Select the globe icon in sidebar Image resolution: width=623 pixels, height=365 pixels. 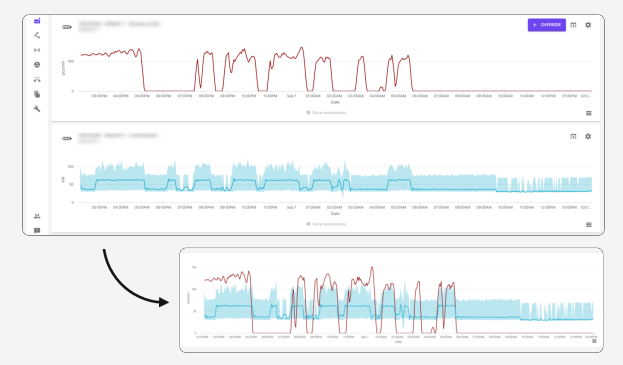coord(37,65)
